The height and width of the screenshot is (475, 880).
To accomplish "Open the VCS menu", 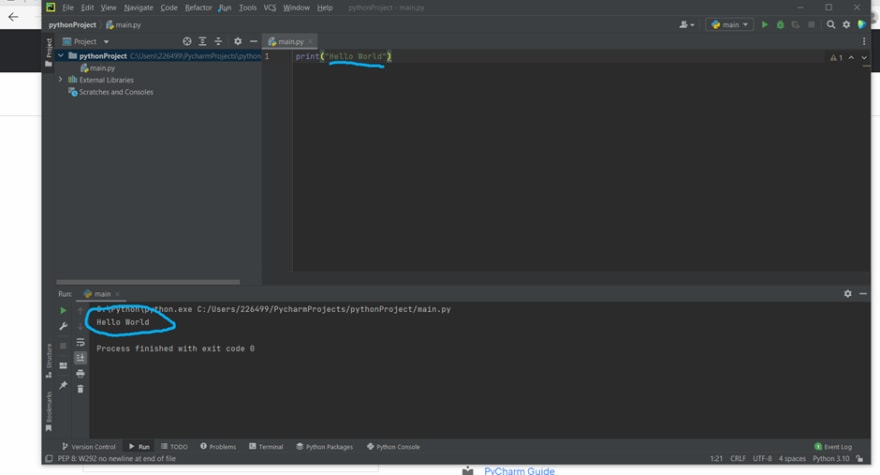I will (269, 7).
